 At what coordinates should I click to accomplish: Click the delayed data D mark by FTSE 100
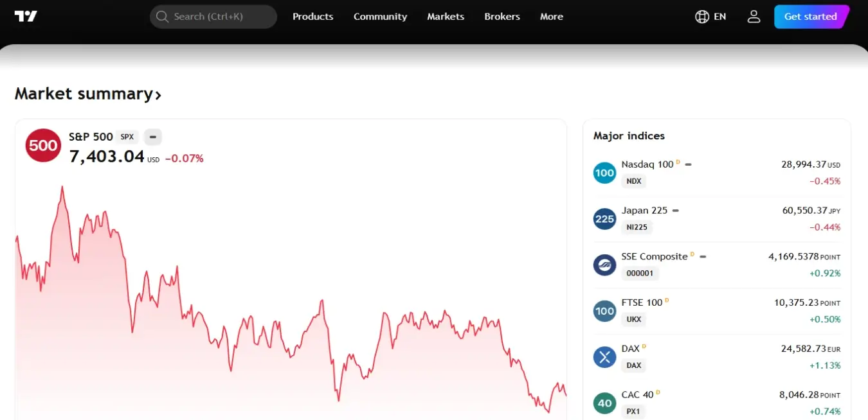(x=667, y=300)
